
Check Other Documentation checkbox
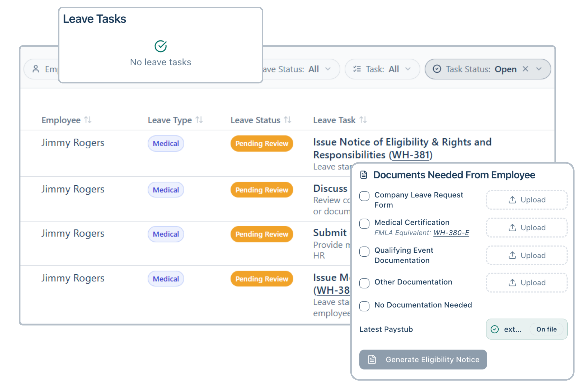click(x=364, y=283)
